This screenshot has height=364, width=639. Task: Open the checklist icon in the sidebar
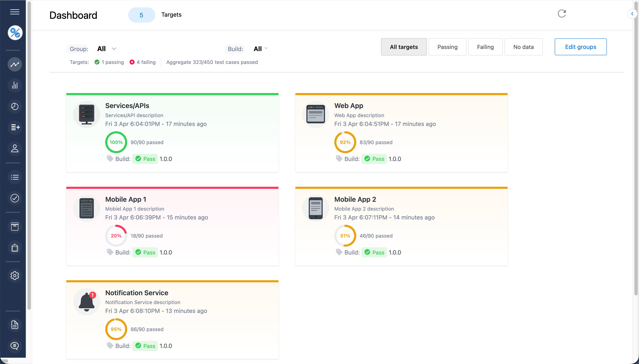[x=15, y=177]
